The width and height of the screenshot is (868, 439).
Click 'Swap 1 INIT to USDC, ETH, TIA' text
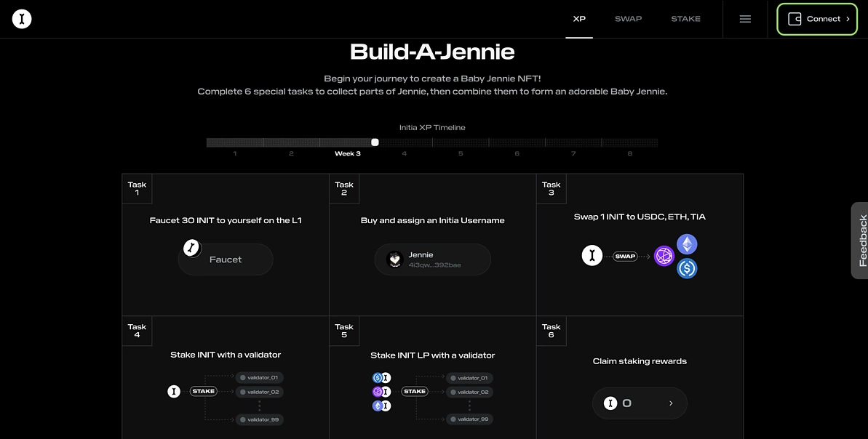point(640,217)
